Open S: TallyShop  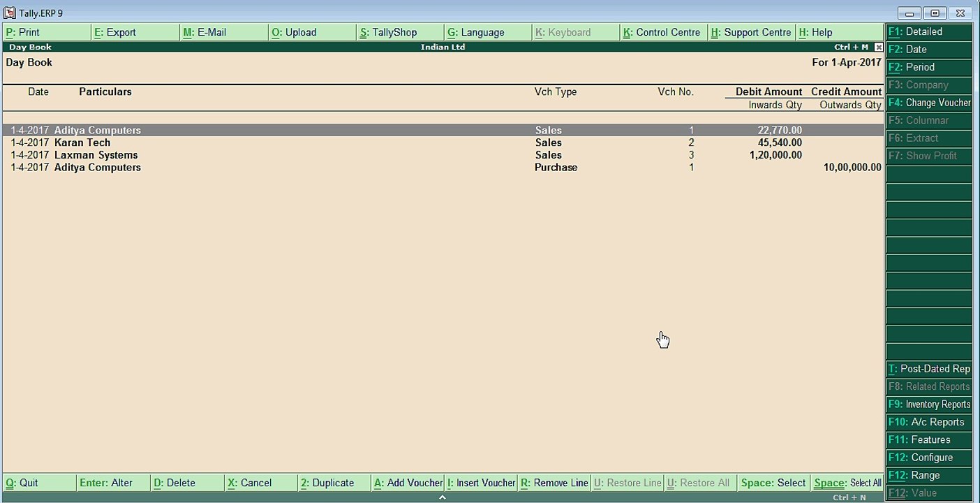point(401,32)
